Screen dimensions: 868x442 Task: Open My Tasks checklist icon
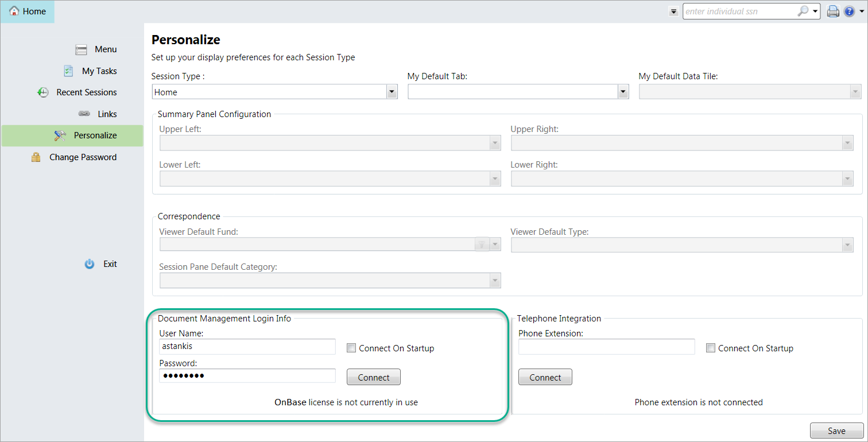[68, 71]
